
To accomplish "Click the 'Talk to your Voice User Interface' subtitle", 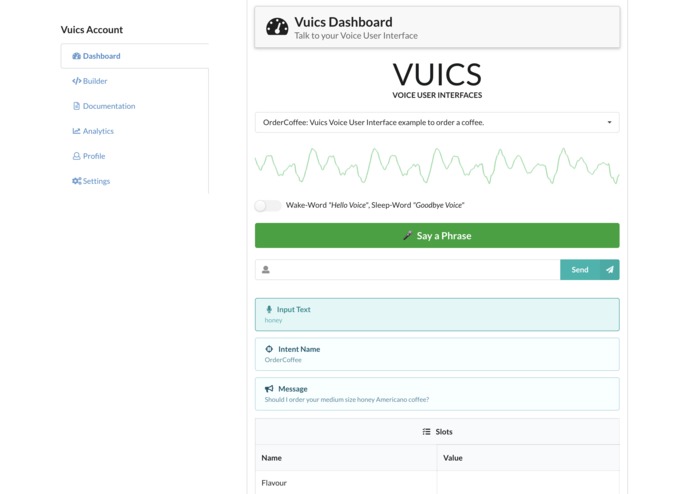I will point(356,36).
